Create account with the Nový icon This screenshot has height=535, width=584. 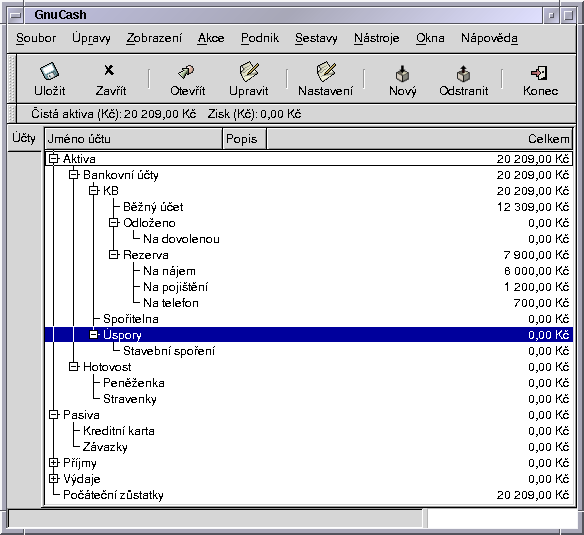tap(402, 73)
